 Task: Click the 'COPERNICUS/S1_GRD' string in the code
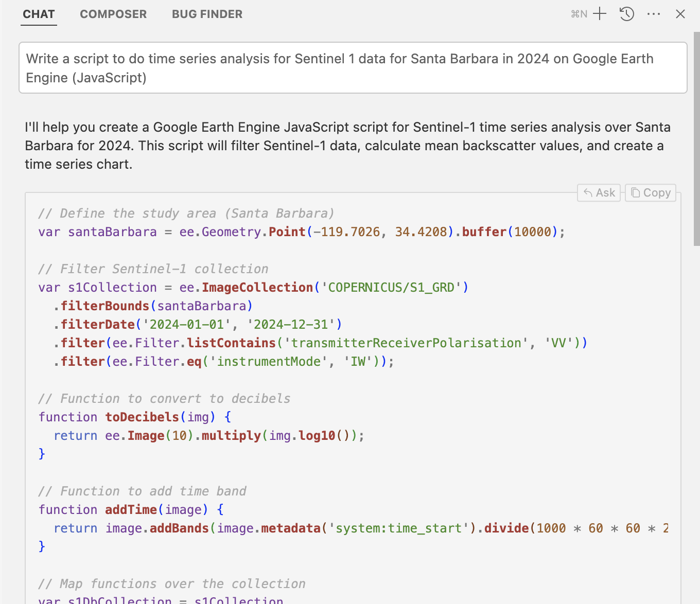[391, 287]
